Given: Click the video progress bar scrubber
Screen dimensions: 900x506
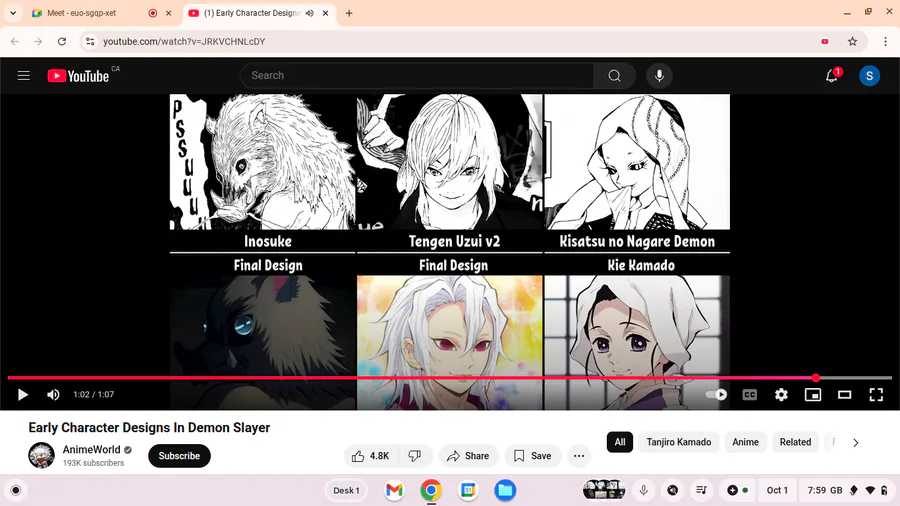Looking at the screenshot, I should click(x=816, y=378).
